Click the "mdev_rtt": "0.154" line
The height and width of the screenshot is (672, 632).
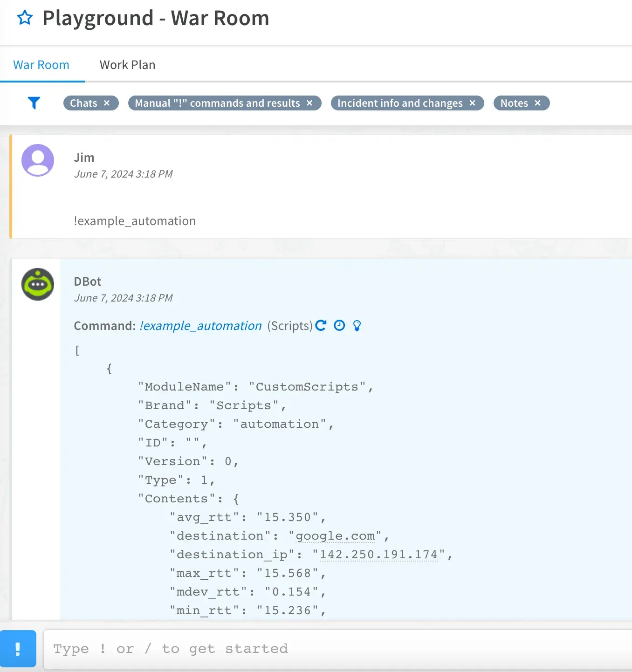[x=247, y=592]
